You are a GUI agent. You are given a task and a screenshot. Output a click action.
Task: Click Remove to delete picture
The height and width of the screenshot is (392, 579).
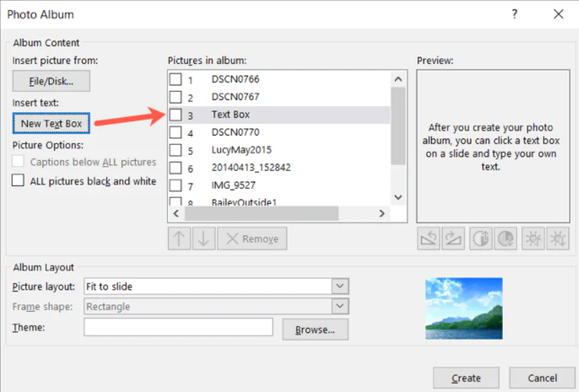[252, 239]
